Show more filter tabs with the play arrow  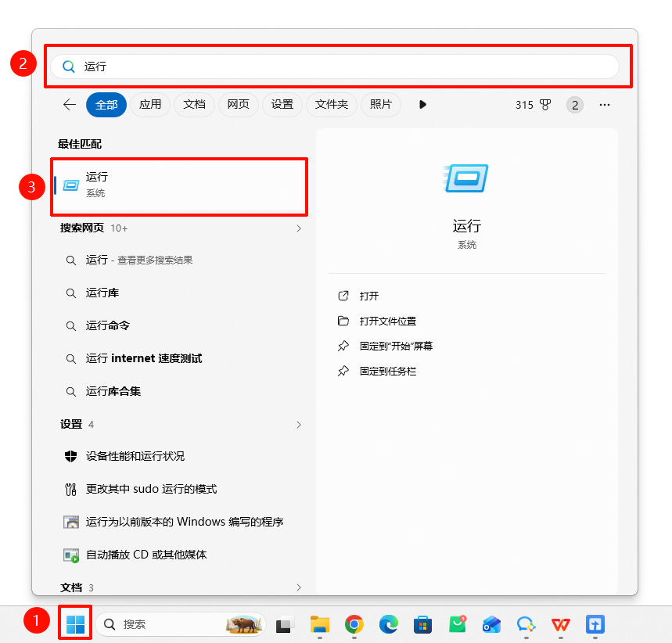(x=422, y=104)
